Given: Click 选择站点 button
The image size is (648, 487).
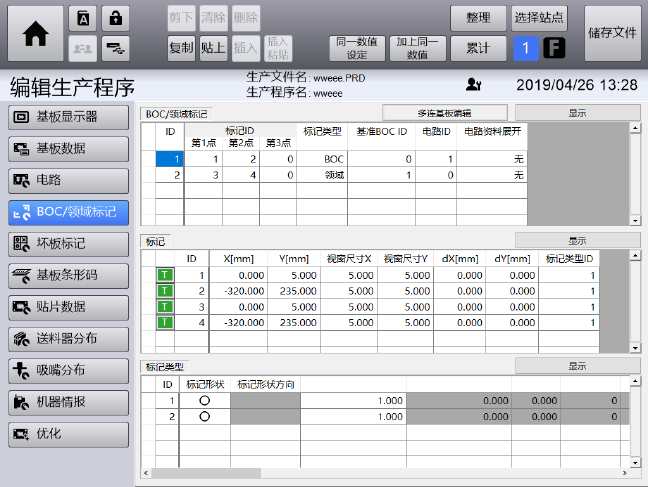Looking at the screenshot, I should [x=539, y=18].
